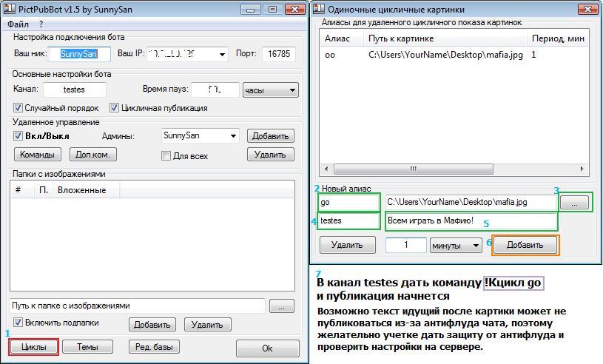Uncheck Включить подпапки option
This screenshot has width=603, height=364.
click(18, 323)
